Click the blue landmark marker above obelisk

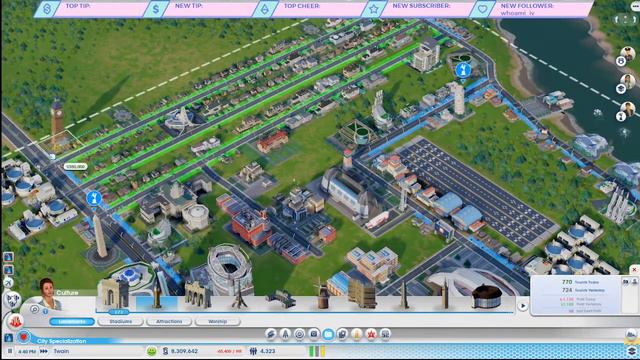pyautogui.click(x=94, y=199)
